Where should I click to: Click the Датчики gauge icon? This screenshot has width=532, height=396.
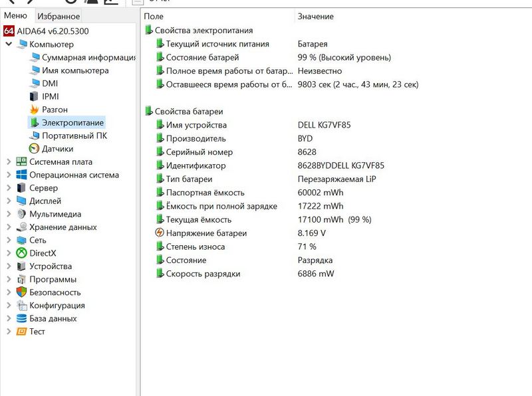click(35, 149)
